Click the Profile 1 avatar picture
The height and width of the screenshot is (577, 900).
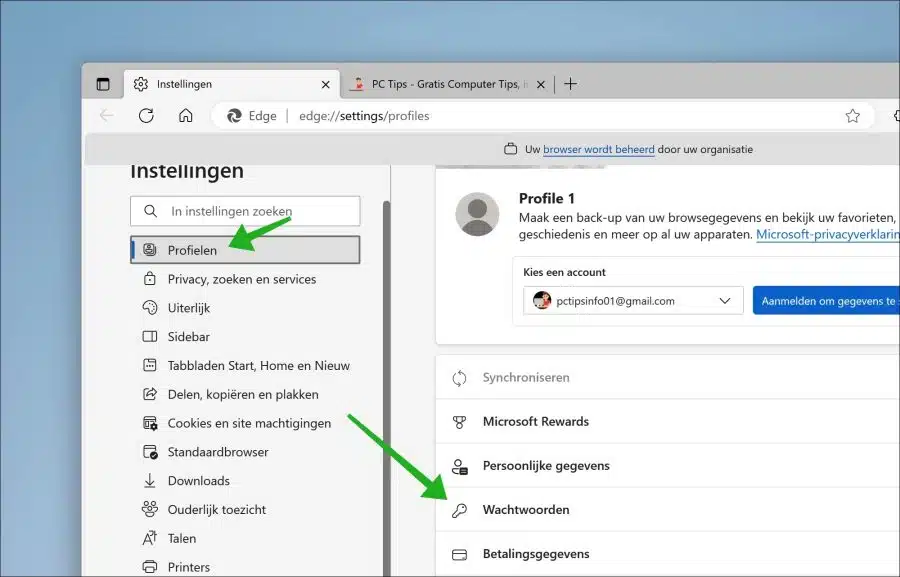(477, 214)
